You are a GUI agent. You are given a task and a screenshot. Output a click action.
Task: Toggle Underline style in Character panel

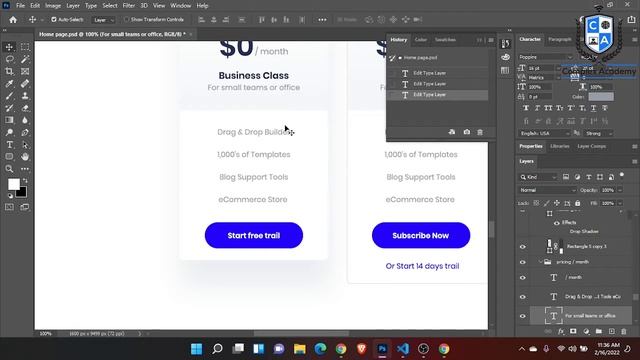click(x=593, y=108)
